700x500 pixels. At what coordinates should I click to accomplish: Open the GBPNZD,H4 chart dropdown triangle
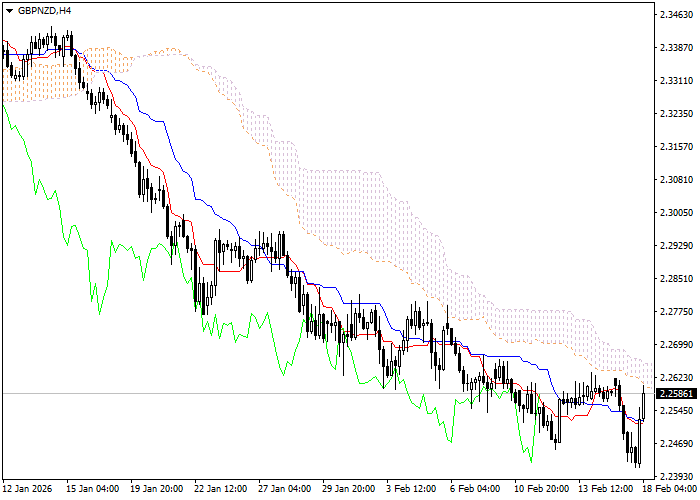(x=9, y=11)
